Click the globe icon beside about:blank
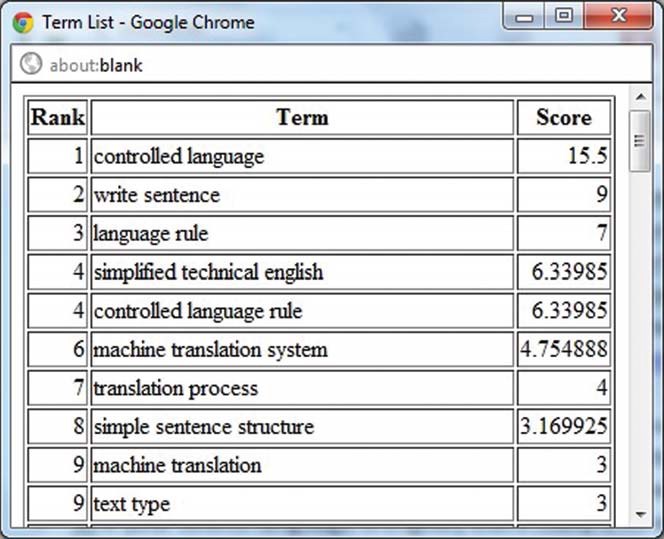The image size is (664, 539). pyautogui.click(x=31, y=64)
